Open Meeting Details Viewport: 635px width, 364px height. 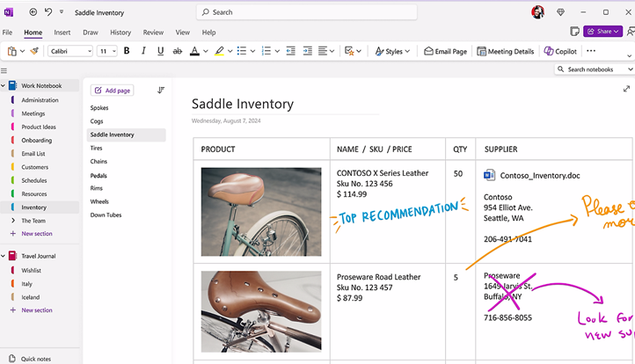click(x=506, y=51)
